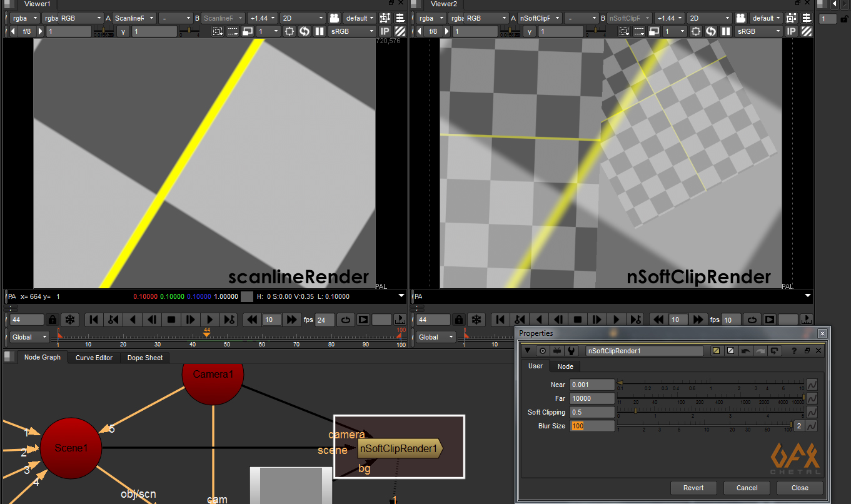Click the wrench icon in Properties panel
Screen dimensions: 851x504
pyautogui.click(x=570, y=351)
